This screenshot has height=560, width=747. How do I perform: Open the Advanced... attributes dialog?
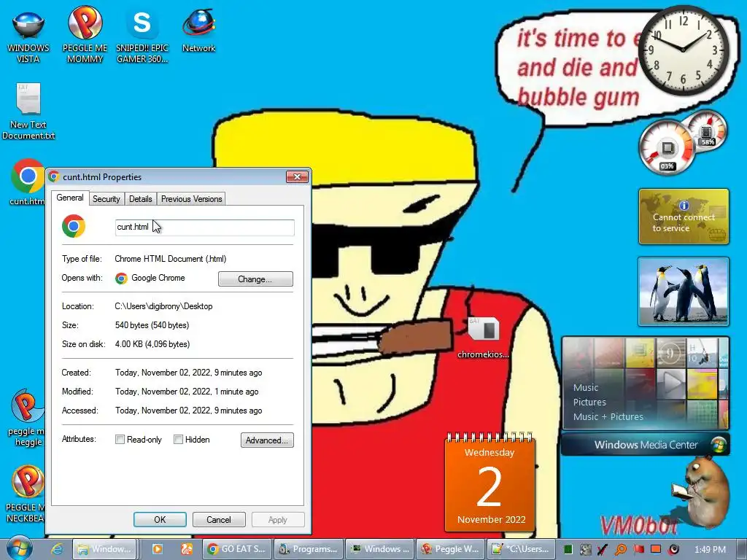(x=267, y=440)
